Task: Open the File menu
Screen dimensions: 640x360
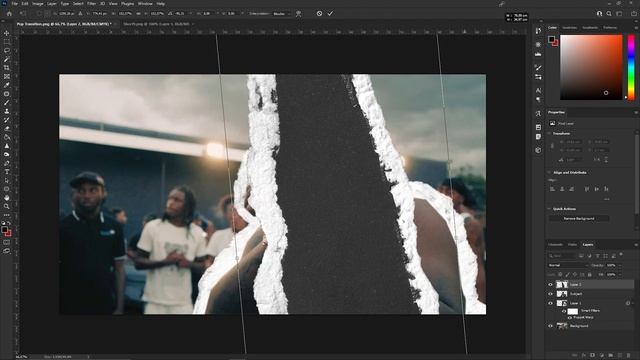Action: click(15, 4)
